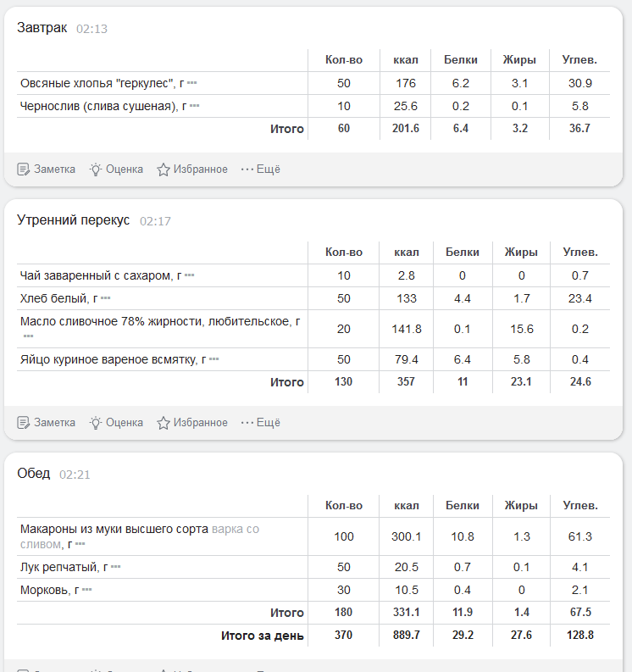Click the Обед meal heading
This screenshot has width=632, height=672.
tap(34, 473)
